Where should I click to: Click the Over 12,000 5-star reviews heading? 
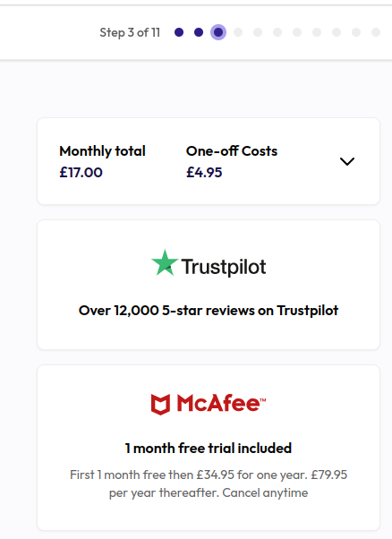(209, 311)
